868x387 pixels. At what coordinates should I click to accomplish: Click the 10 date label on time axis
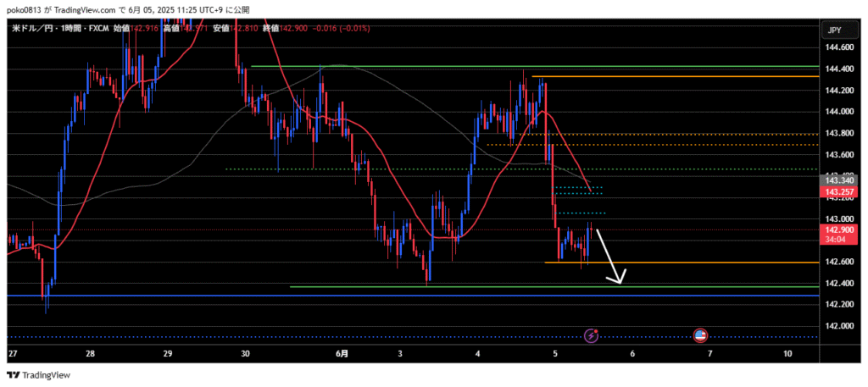(788, 353)
